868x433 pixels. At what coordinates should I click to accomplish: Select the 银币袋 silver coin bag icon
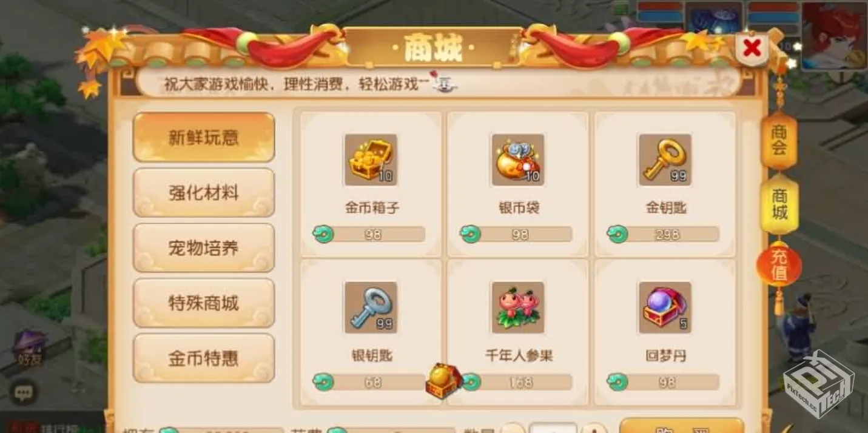[517, 160]
